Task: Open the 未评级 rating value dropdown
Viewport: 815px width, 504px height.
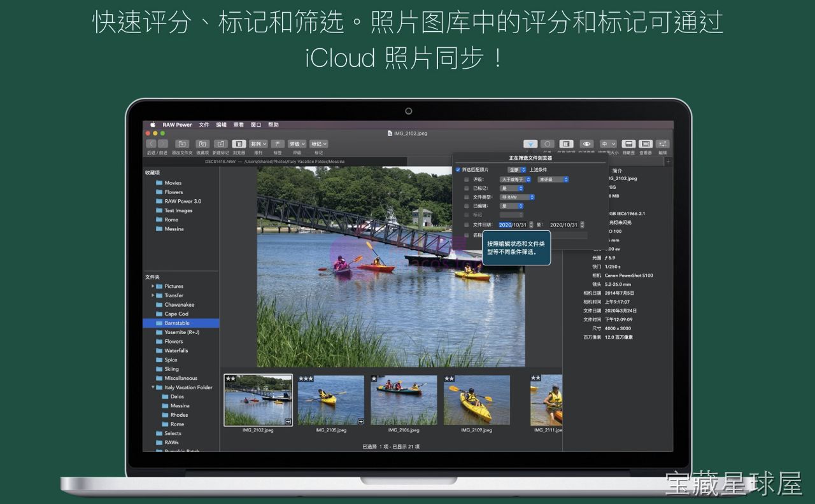Action: (553, 179)
